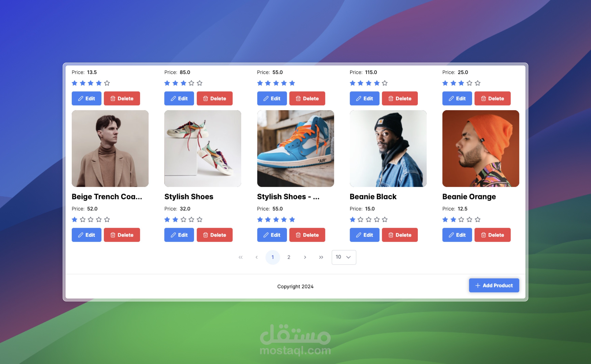Select page 1 in pagination
The height and width of the screenshot is (364, 591).
[x=273, y=257]
